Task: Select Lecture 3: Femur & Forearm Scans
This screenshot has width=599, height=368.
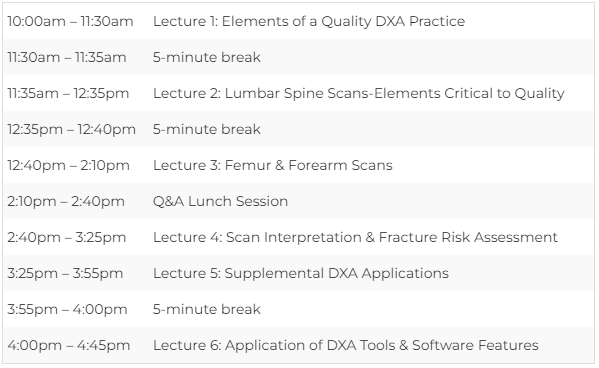Action: coord(273,165)
